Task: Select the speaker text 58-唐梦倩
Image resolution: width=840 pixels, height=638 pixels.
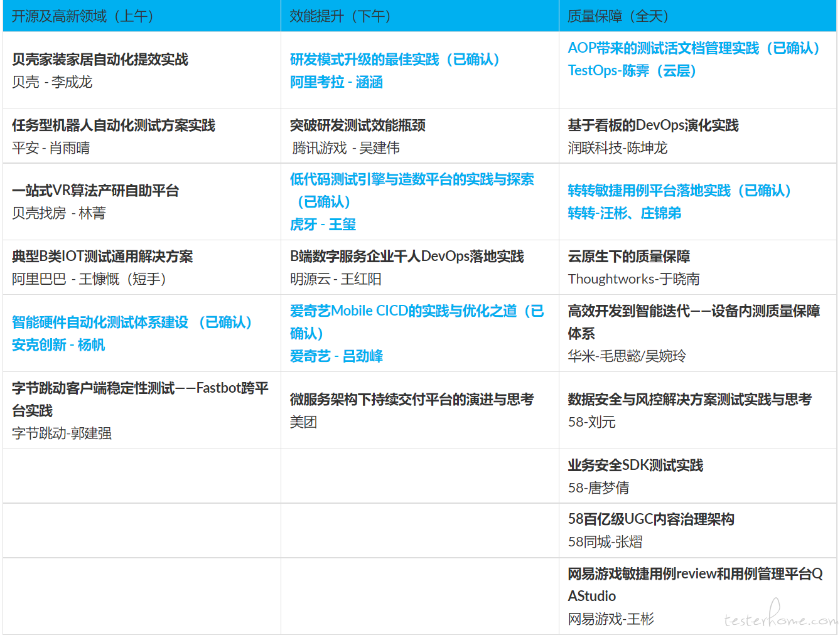Action: [599, 488]
